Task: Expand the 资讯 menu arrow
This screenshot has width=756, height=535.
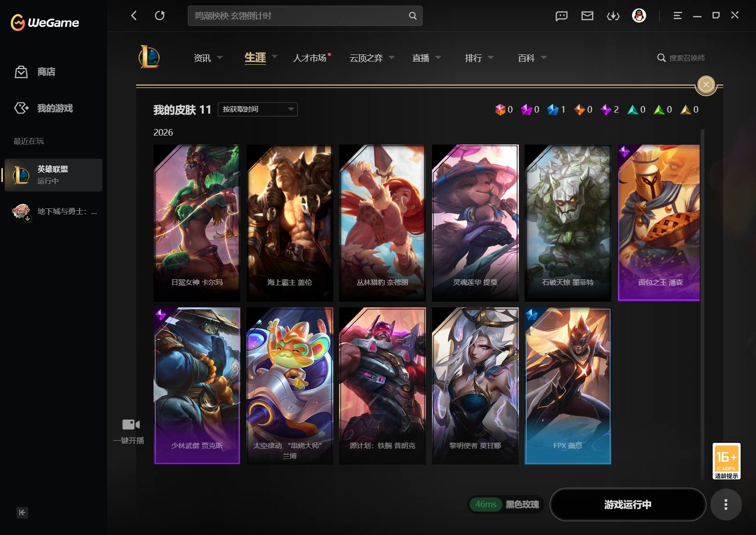Action: tap(220, 58)
